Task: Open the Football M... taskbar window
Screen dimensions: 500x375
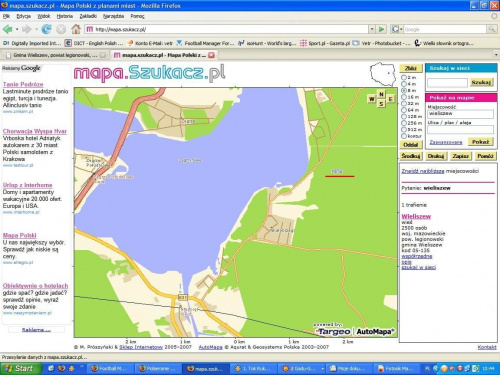Action: point(110,368)
